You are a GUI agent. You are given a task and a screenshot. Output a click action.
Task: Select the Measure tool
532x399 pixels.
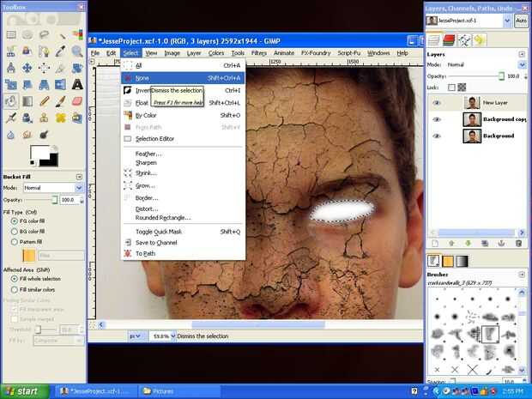(x=11, y=68)
